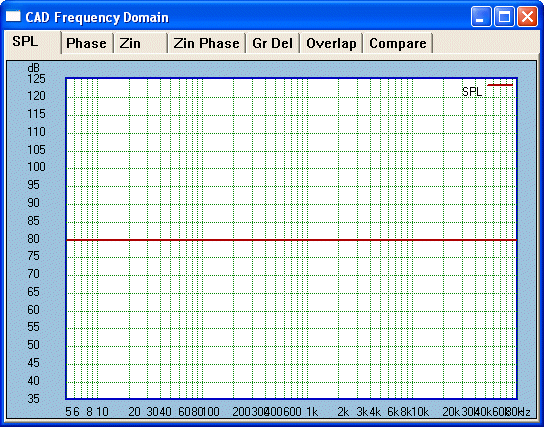Click the SPL legend label

click(472, 92)
